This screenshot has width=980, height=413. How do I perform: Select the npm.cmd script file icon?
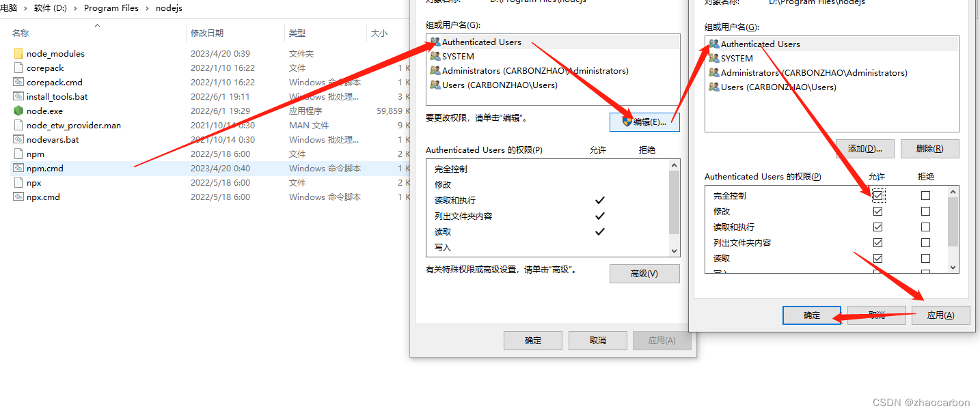coord(18,168)
